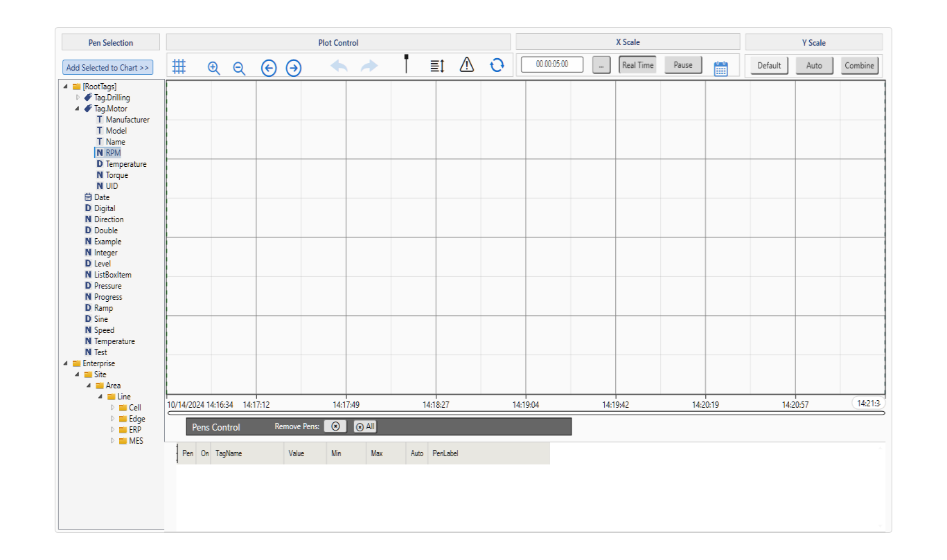Click the zoom in magnifier icon
This screenshot has height=560, width=947.
pos(213,68)
